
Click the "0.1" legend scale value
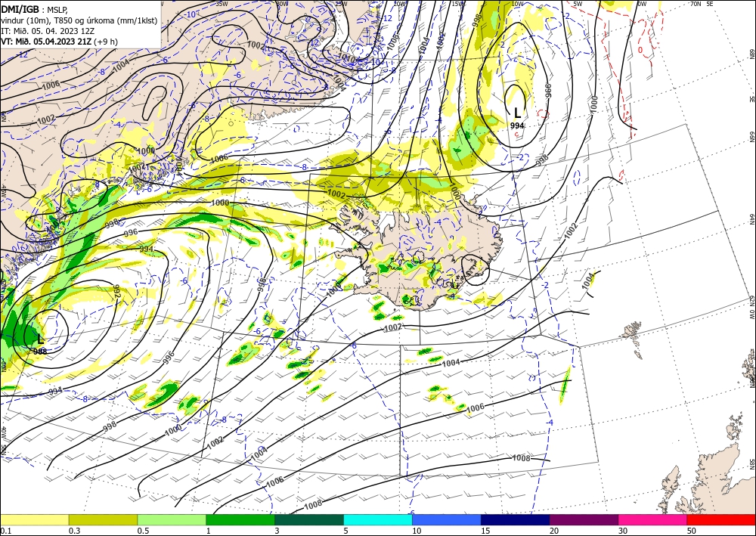coord(5,531)
